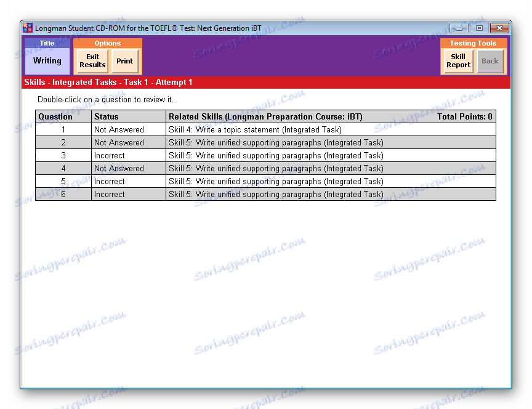The width and height of the screenshot is (532, 409).
Task: Click Incorrect status of question 6
Action: (109, 194)
